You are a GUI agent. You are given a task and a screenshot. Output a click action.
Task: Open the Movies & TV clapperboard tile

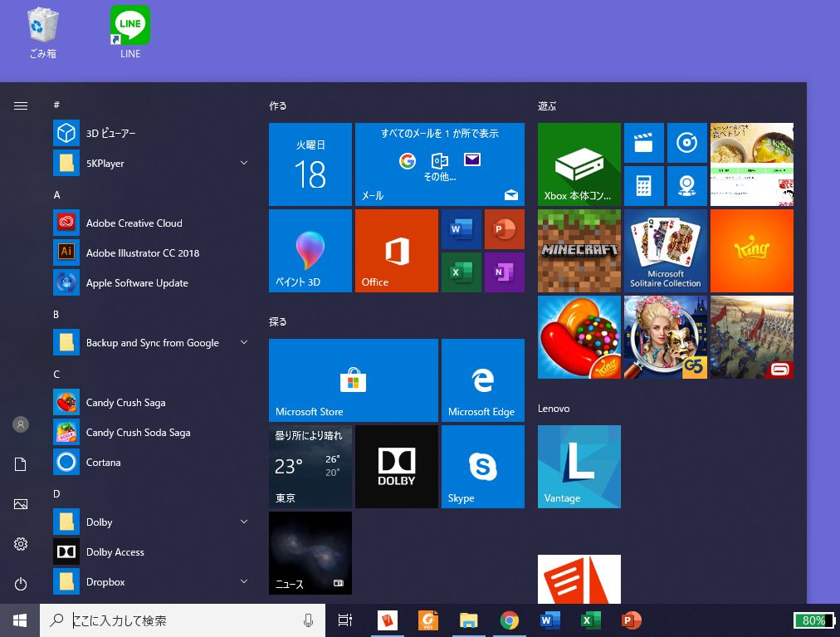(x=644, y=143)
